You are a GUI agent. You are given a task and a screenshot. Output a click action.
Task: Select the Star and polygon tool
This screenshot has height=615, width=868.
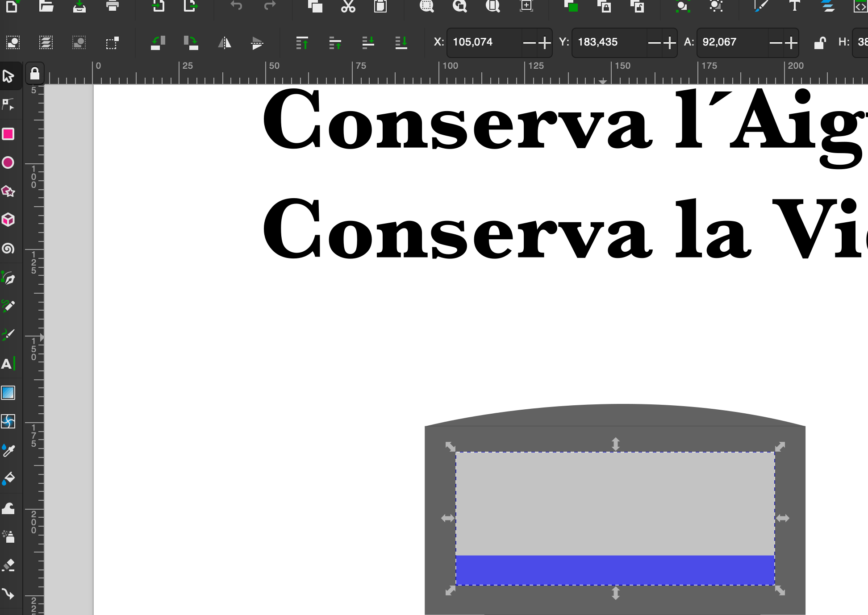click(8, 191)
